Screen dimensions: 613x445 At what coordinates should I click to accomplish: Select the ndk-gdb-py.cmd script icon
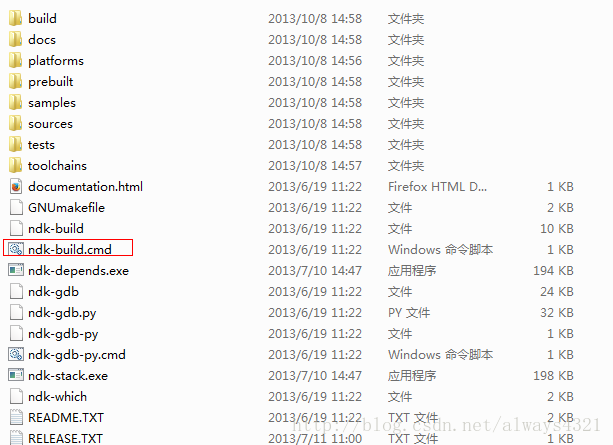pyautogui.click(x=16, y=354)
